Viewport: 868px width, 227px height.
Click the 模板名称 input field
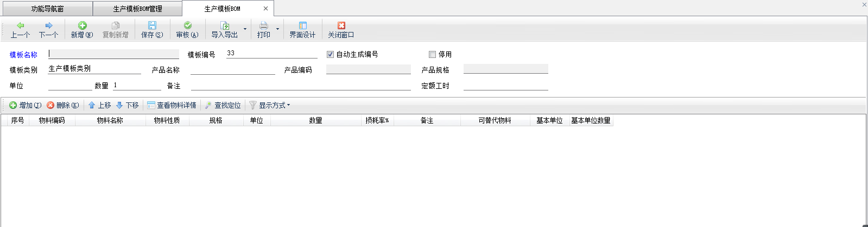click(113, 54)
